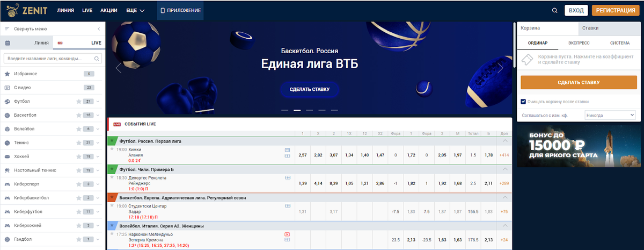The width and height of the screenshot is (644, 250).
Task: Open match tracker icon for Депортес Реколета
Action: pos(287,178)
